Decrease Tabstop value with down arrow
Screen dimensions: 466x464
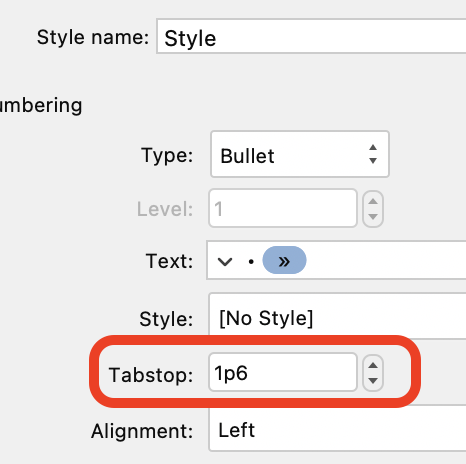pos(373,380)
